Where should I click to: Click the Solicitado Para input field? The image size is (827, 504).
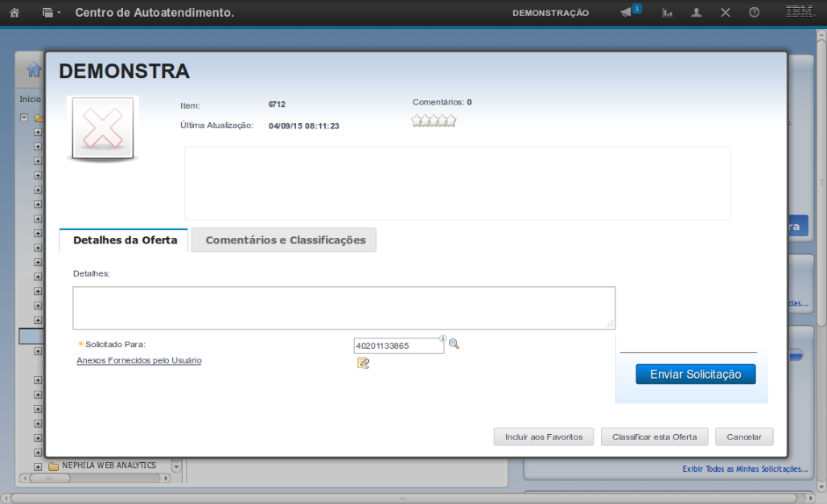coord(397,346)
